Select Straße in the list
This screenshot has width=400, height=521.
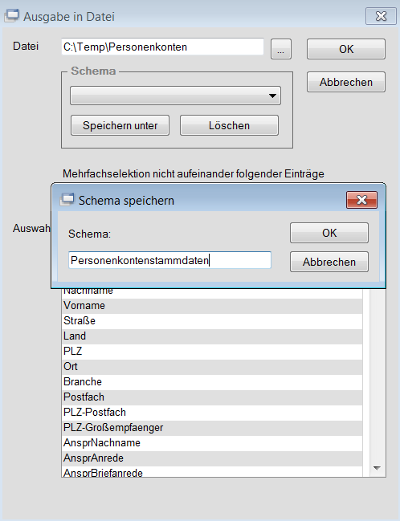(x=212, y=321)
